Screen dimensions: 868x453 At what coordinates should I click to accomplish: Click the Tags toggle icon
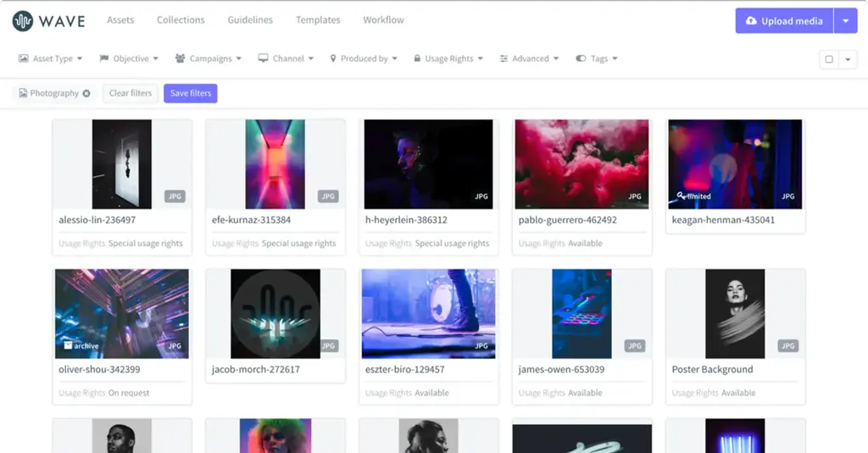pos(581,59)
